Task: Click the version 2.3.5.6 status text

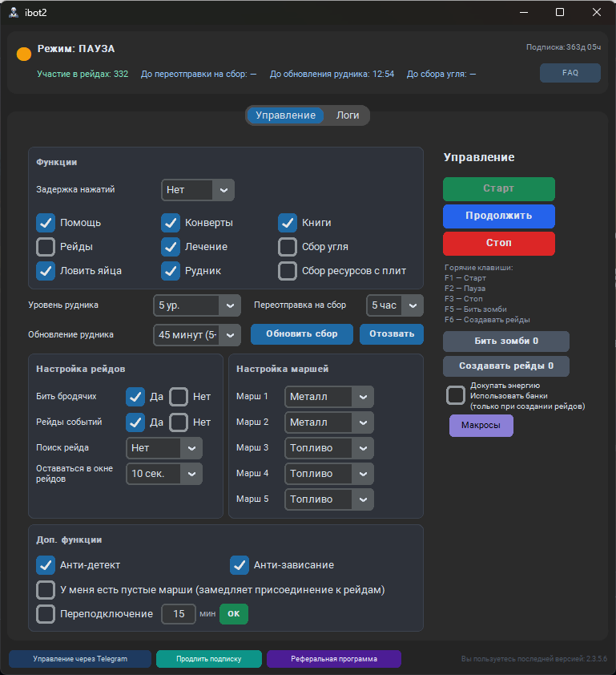Action: pyautogui.click(x=534, y=659)
